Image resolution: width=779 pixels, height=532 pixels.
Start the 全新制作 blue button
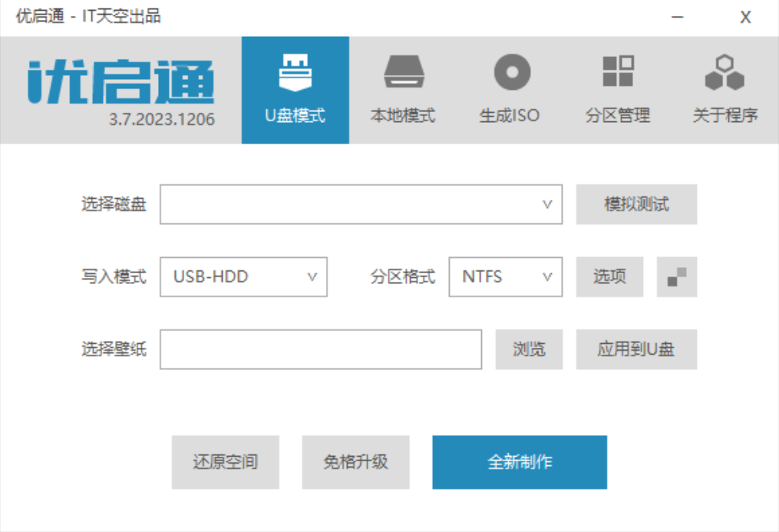(x=520, y=462)
